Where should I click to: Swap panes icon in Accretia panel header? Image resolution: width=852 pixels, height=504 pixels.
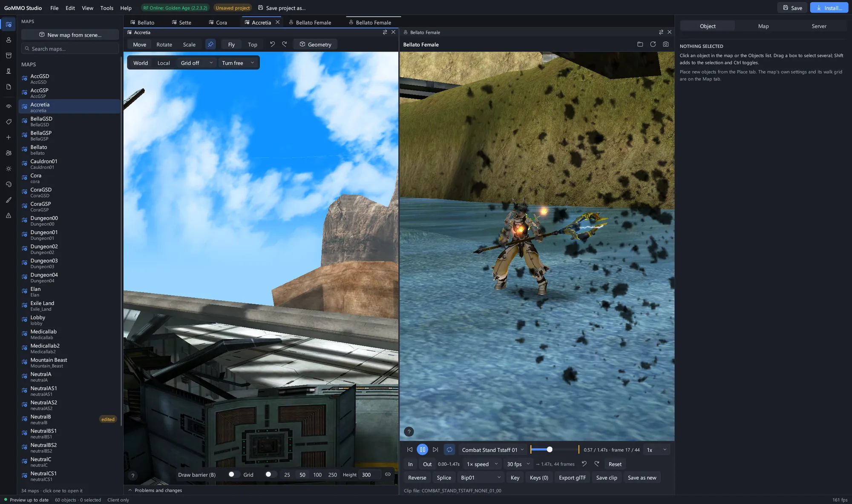click(x=385, y=32)
